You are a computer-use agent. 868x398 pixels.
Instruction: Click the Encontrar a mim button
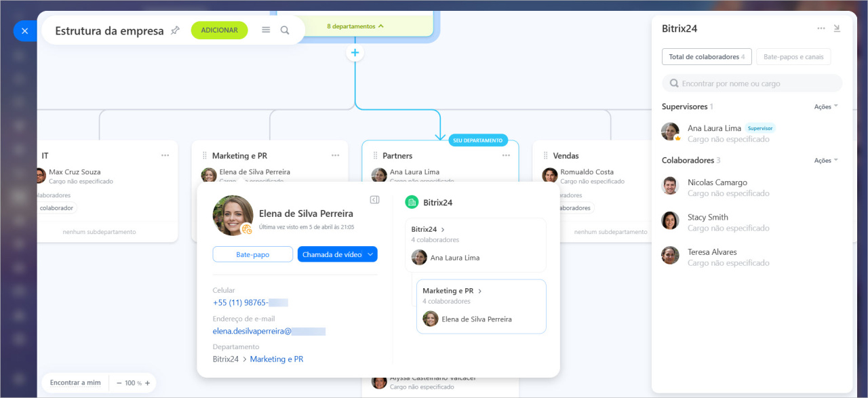coord(75,382)
